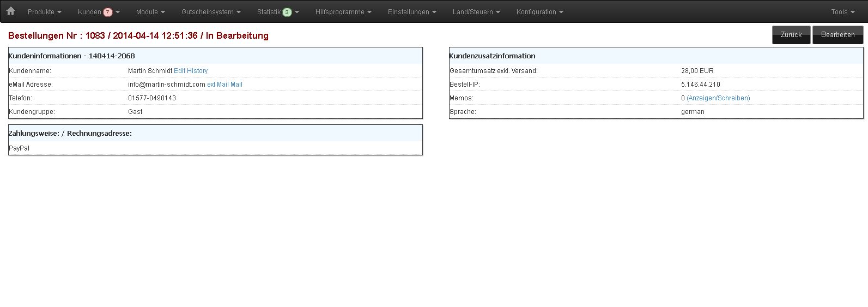This screenshot has height=307, width=868.
Task: Open the Einstellungen menu
Action: point(412,12)
